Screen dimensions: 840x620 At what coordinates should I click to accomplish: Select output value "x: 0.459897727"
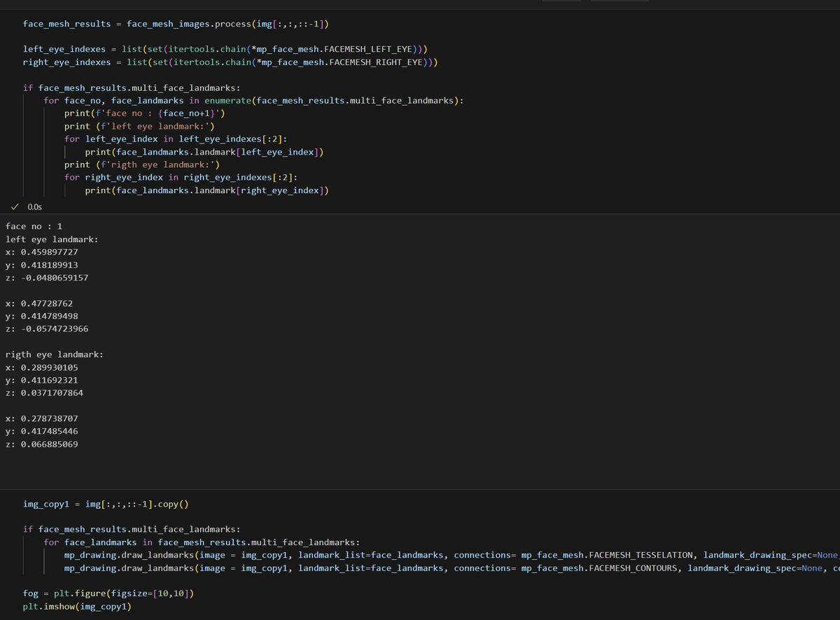click(x=41, y=252)
